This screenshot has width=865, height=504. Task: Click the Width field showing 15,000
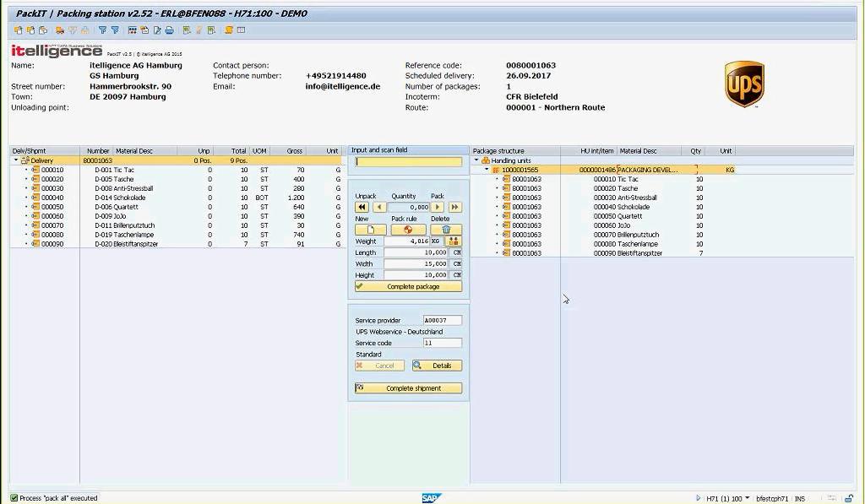tap(416, 263)
